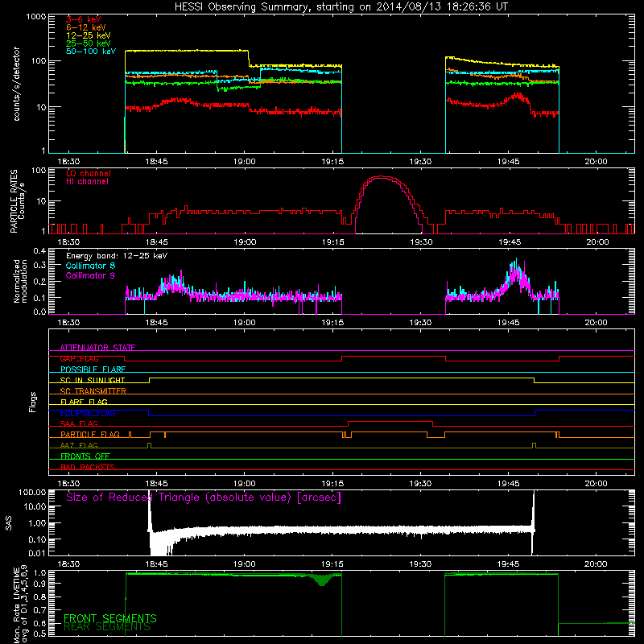The height and width of the screenshot is (644, 644).
Task: Click the 'PARTICLE RATES Counts/s' axis label
Action: (x=17, y=201)
